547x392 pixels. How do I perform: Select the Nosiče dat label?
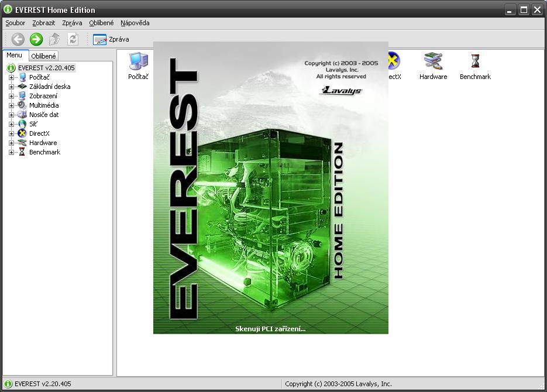pos(44,115)
